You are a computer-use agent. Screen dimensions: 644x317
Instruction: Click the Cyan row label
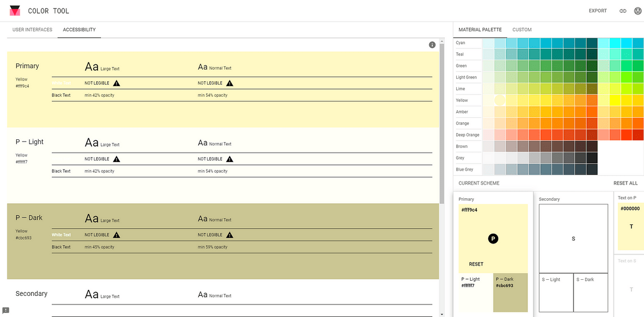point(460,43)
